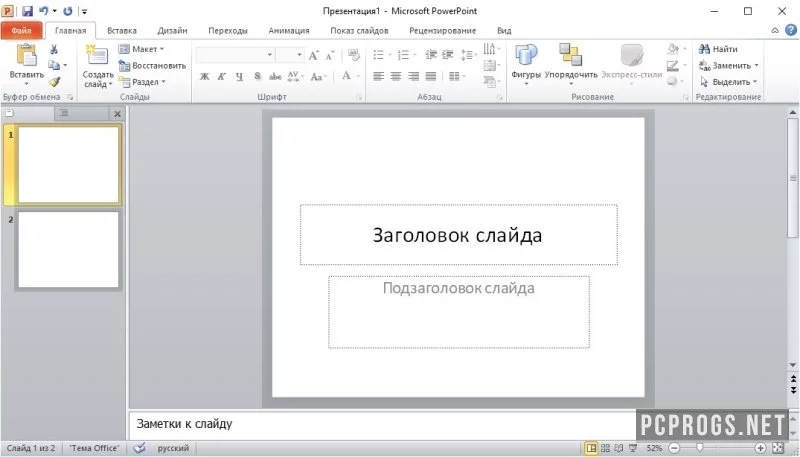Create a new slide with Создать слайд icon
The width and height of the screenshot is (800, 457).
pyautogui.click(x=97, y=55)
